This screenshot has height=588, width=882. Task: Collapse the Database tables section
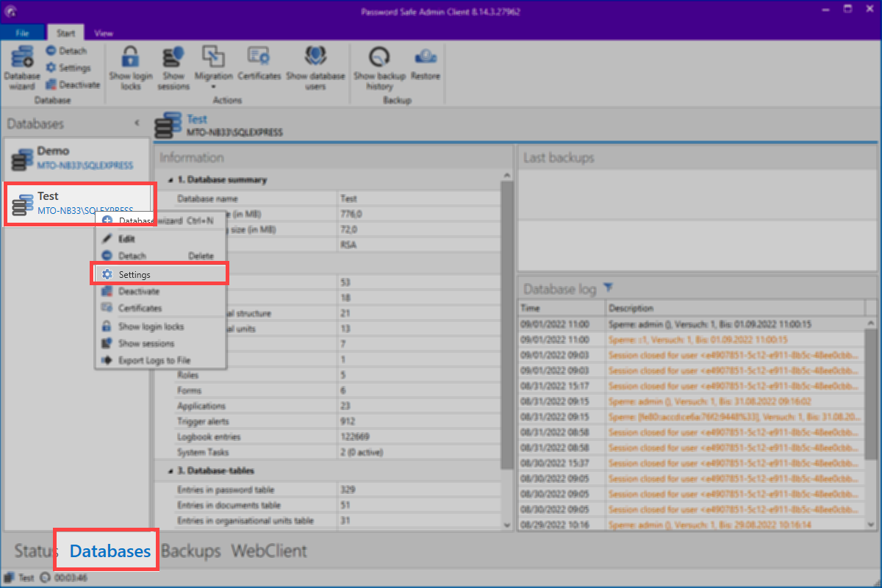tap(171, 470)
